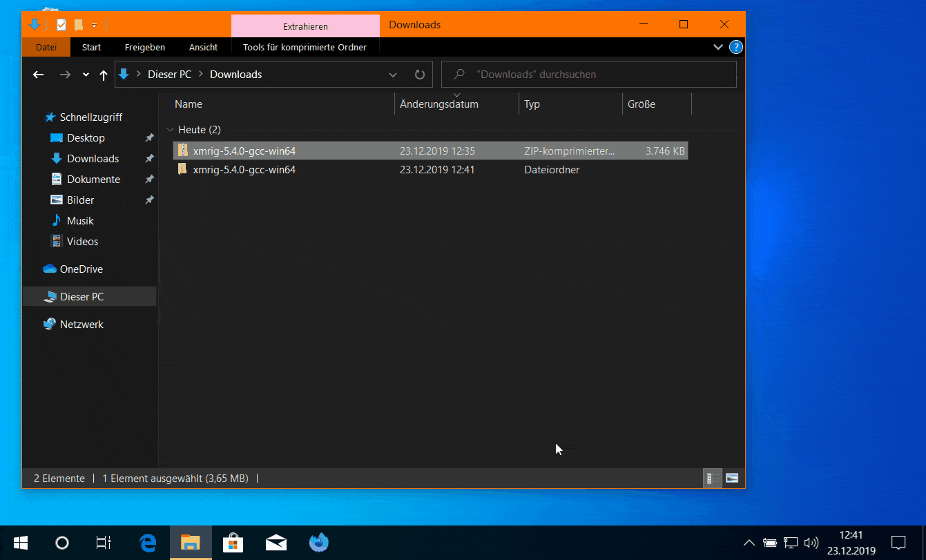Open Bilder in navigation pane
Image resolution: width=926 pixels, height=560 pixels.
coord(80,200)
